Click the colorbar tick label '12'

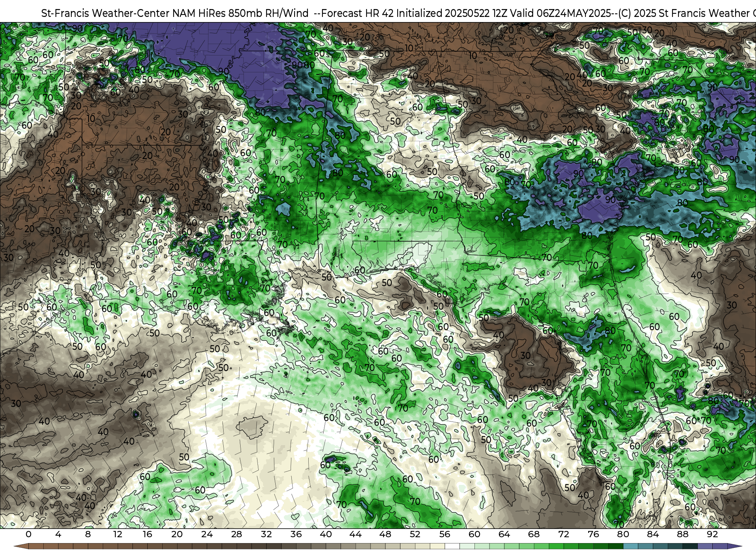(118, 534)
